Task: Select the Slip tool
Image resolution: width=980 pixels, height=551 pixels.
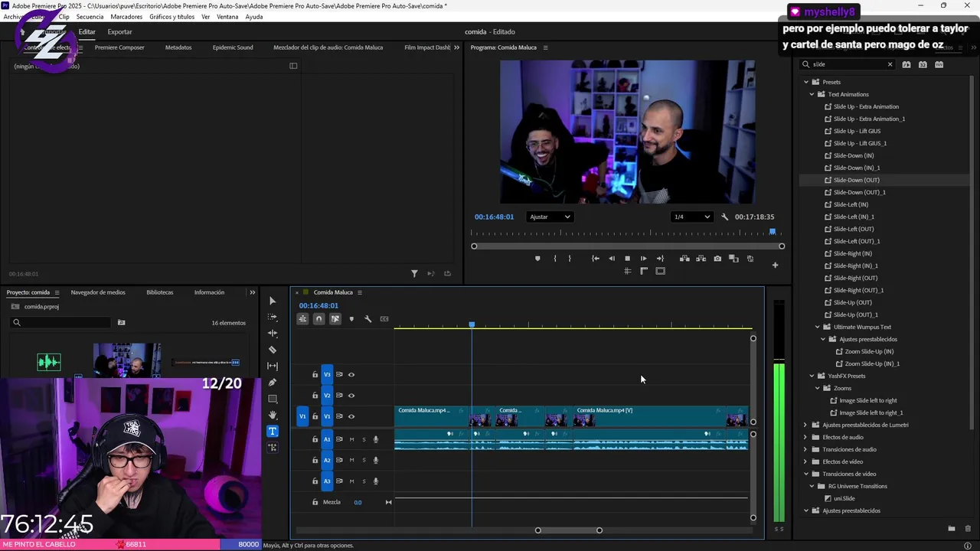Action: point(273,366)
